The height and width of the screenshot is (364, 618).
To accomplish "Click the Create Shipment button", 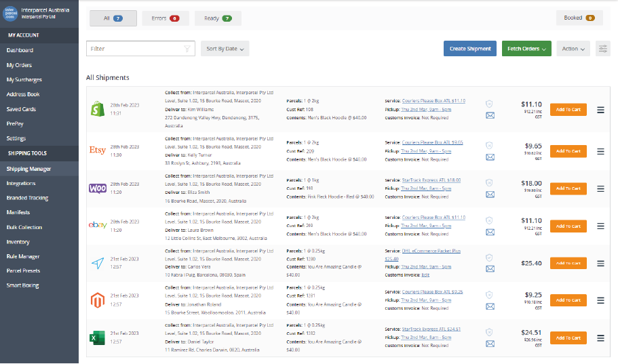I will [470, 49].
